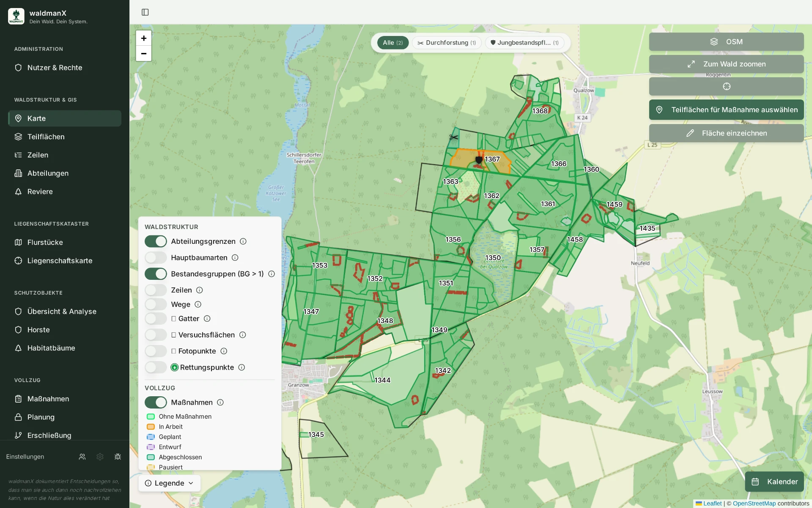The image size is (812, 508).
Task: Show info for Hauptbaumarten layer
Action: point(235,257)
